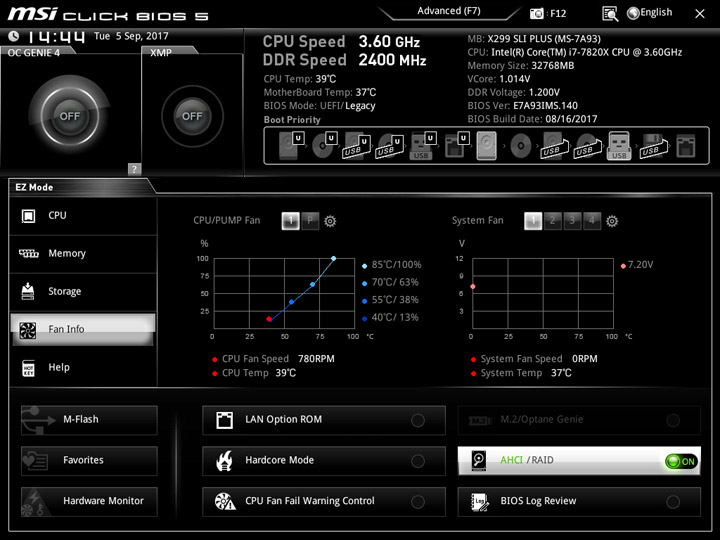Image resolution: width=720 pixels, height=540 pixels.
Task: Click the Help hotkey icon
Action: (28, 368)
